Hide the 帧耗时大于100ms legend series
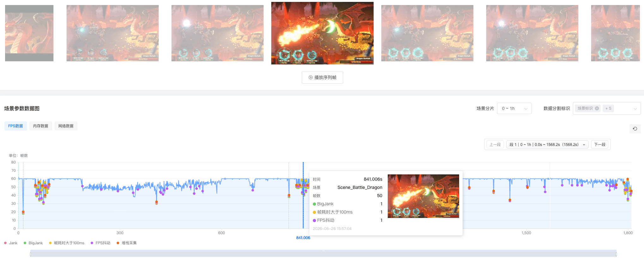Image resolution: width=644 pixels, height=260 pixels. (x=67, y=243)
